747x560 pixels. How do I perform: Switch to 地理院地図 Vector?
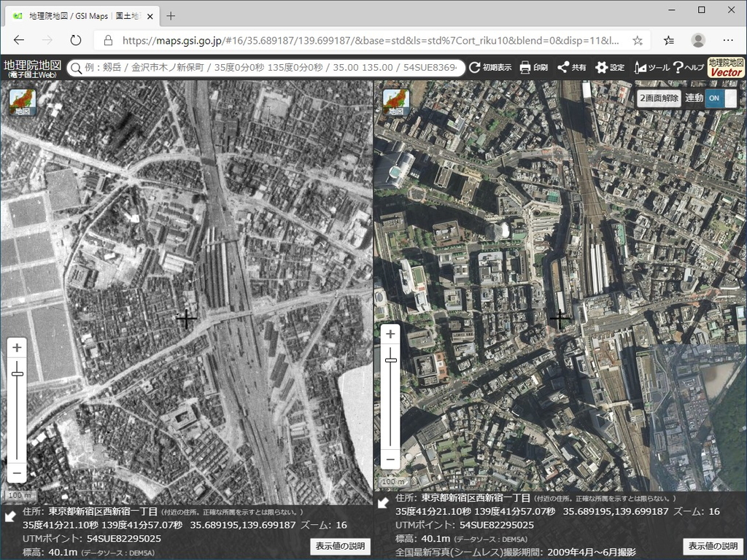(x=726, y=68)
